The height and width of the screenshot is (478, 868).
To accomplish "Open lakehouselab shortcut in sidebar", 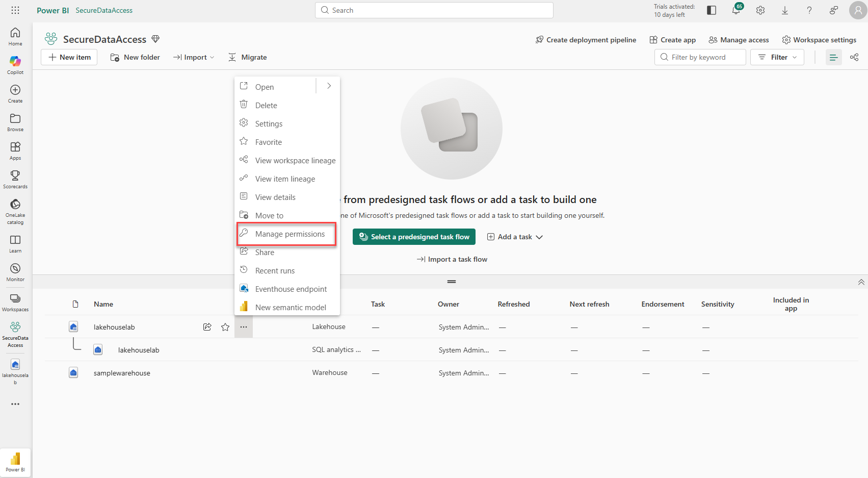I will point(15,371).
